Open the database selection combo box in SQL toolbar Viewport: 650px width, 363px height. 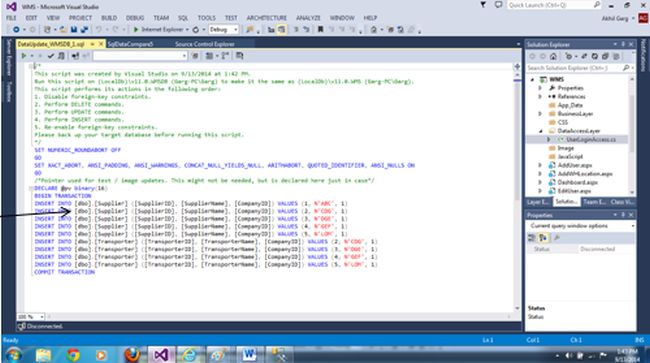[x=140, y=56]
